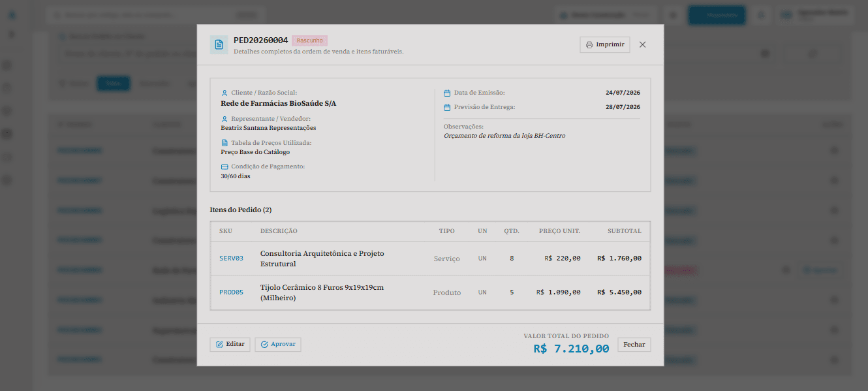Select Consultoria Arquitetônica e Projeto Estrutural description
The image size is (868, 391).
tap(322, 258)
